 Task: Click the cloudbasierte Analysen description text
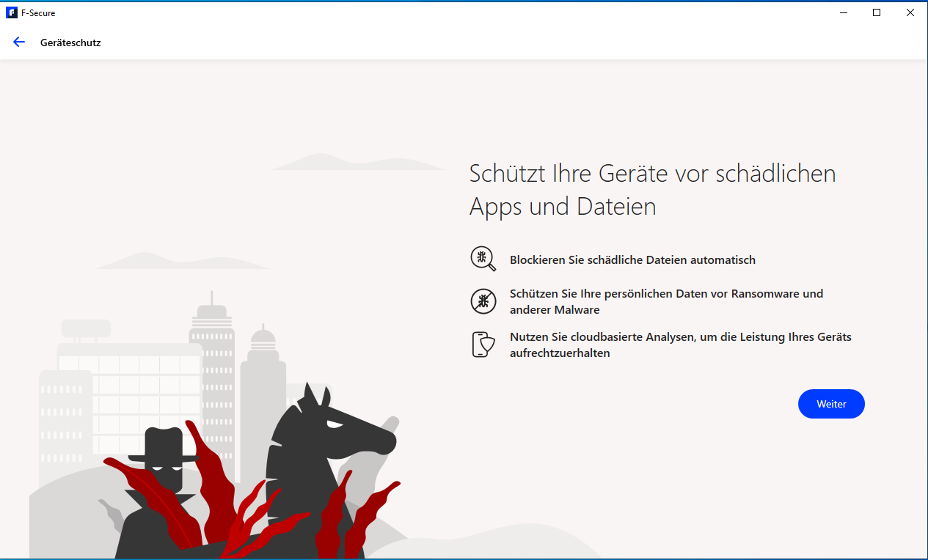click(x=680, y=345)
